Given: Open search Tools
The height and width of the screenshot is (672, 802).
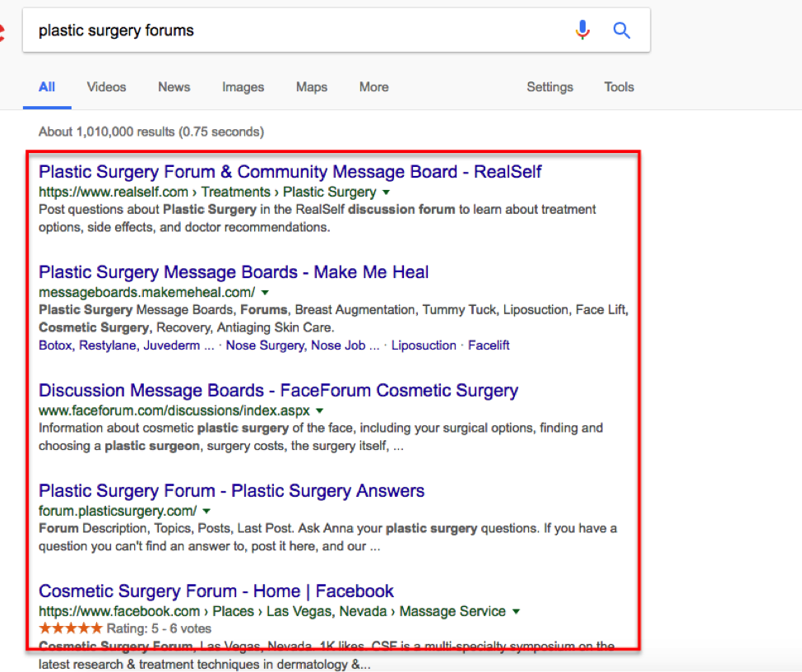Looking at the screenshot, I should coord(619,87).
